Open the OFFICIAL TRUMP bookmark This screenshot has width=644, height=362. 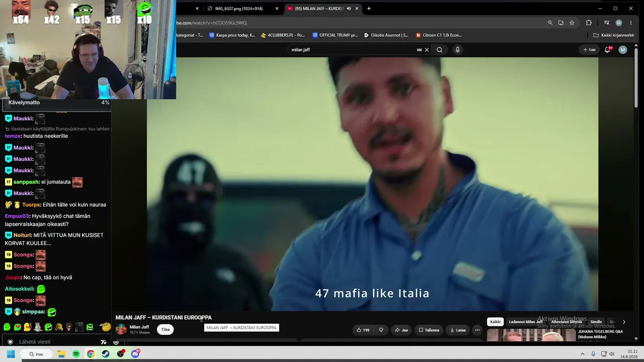click(335, 35)
